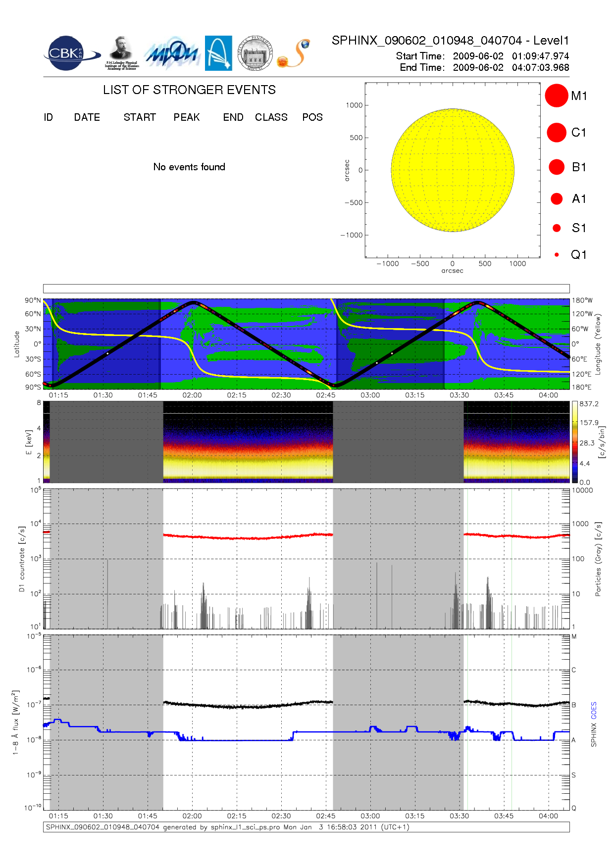Viewport: 614px width, 868px height.
Task: Click the CLASS column header
Action: (x=271, y=117)
